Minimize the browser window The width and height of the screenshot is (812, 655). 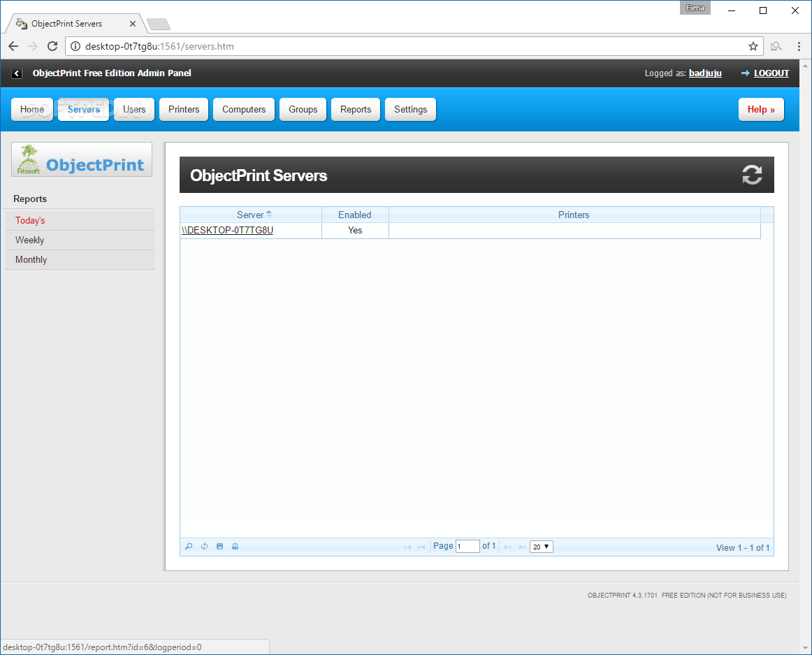click(731, 10)
